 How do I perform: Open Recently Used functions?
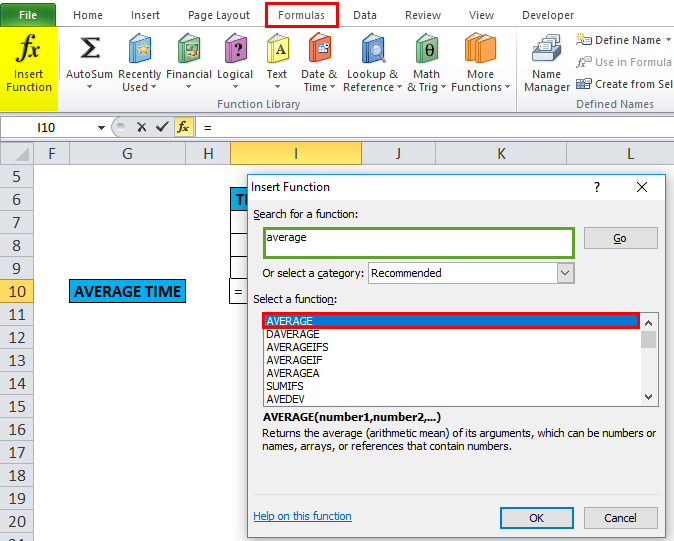[x=139, y=63]
